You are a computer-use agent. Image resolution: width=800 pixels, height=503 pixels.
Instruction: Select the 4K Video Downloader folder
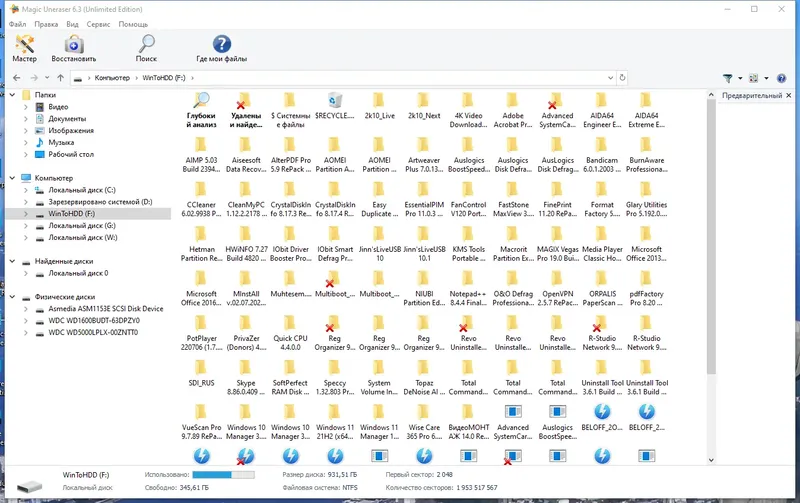click(x=468, y=110)
